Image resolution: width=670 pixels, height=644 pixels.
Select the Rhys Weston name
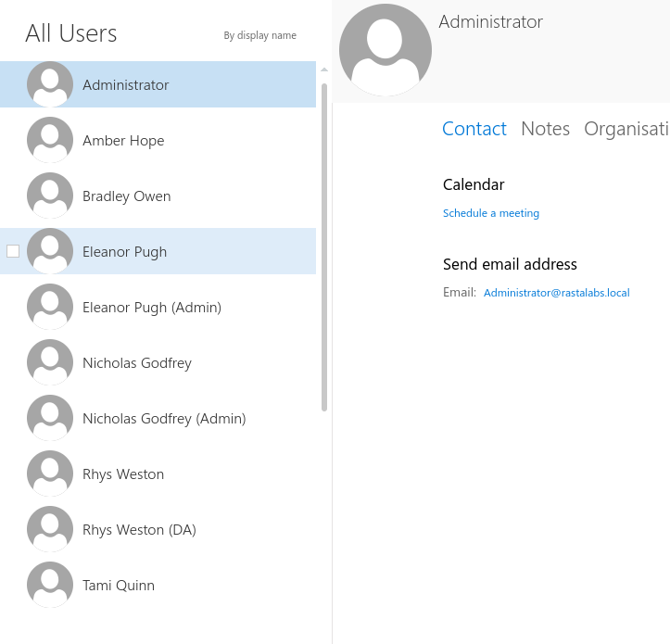(x=123, y=474)
